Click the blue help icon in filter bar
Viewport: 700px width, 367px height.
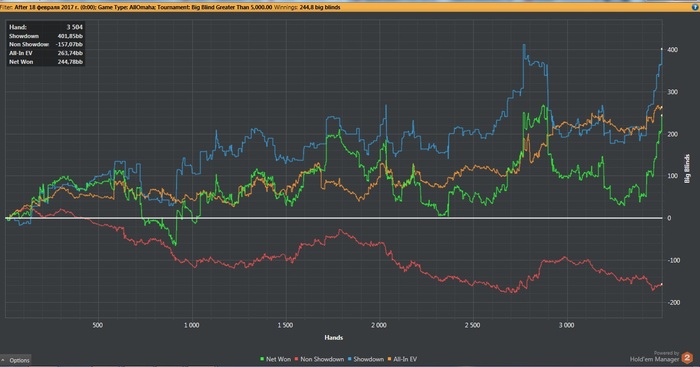[x=695, y=7]
